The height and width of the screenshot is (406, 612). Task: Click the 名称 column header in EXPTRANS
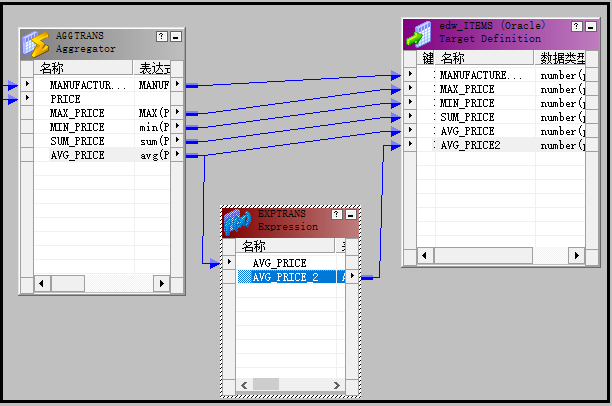[x=285, y=246]
